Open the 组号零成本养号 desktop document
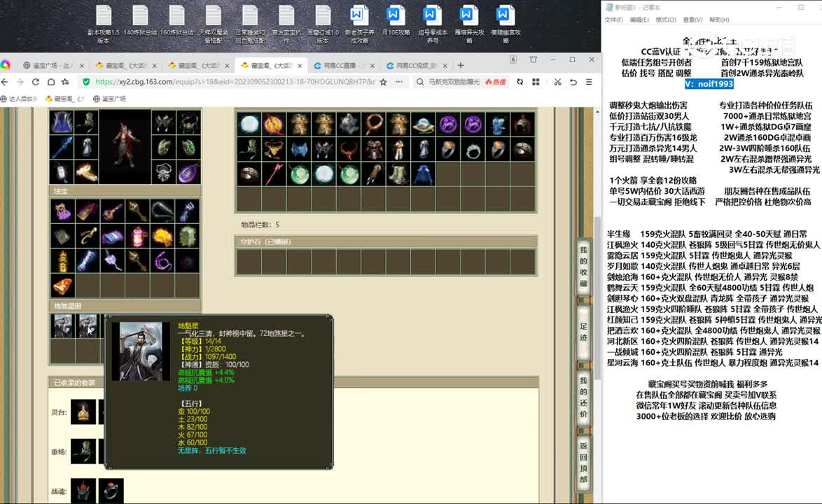 click(x=432, y=24)
